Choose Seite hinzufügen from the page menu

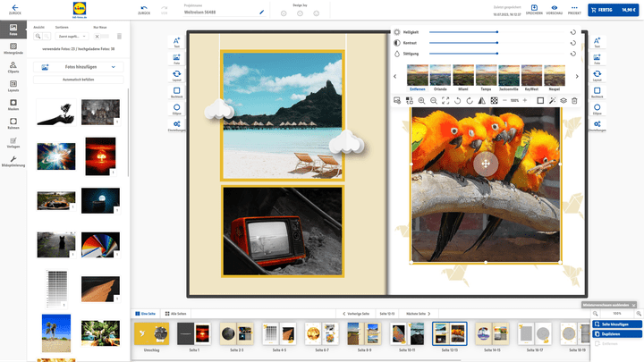point(615,324)
